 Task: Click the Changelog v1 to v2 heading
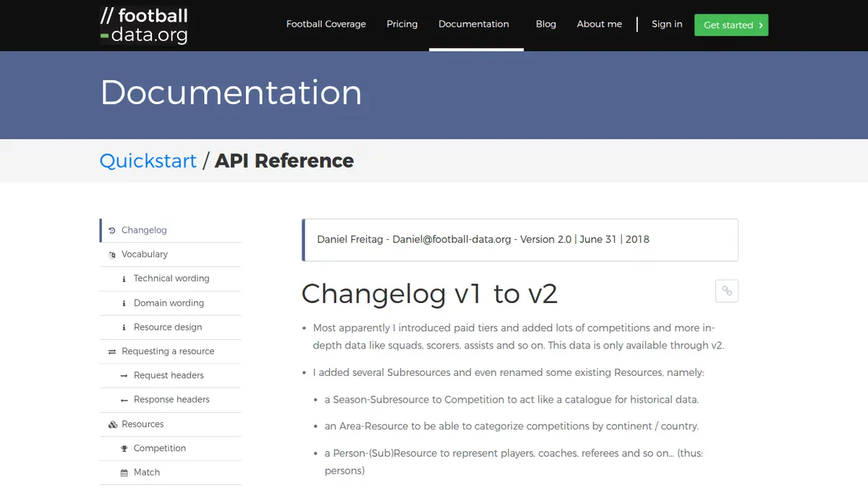click(x=430, y=294)
